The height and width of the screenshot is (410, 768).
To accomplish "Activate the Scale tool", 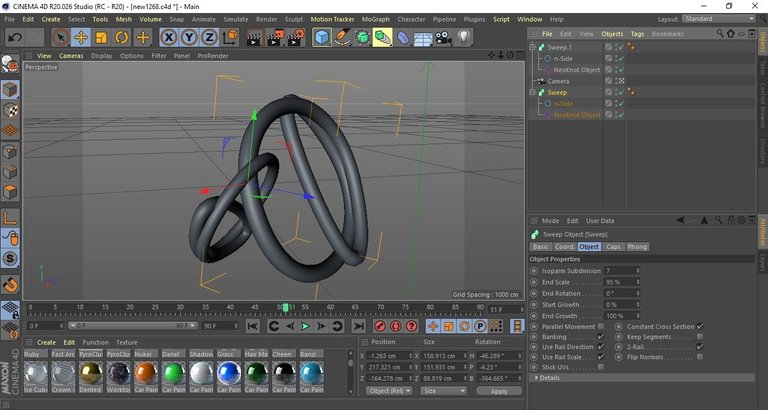I will tap(101, 37).
